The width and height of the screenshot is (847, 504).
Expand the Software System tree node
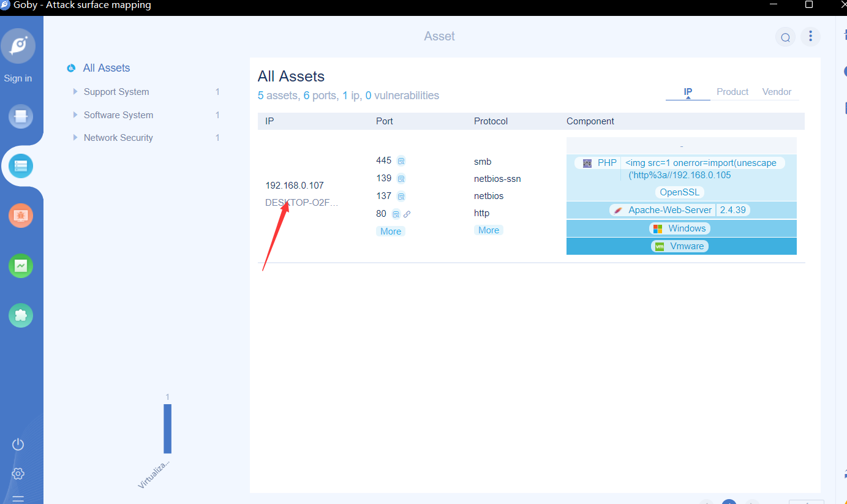coord(75,115)
